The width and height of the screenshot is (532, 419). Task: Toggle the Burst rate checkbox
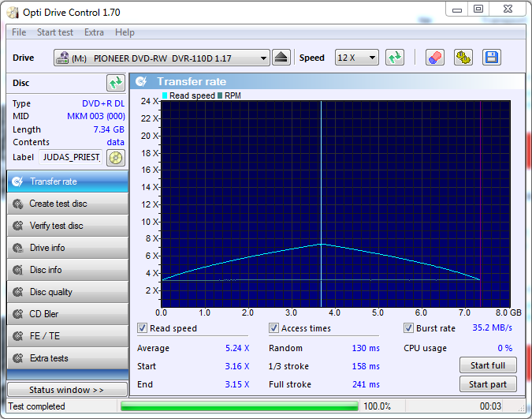[408, 328]
